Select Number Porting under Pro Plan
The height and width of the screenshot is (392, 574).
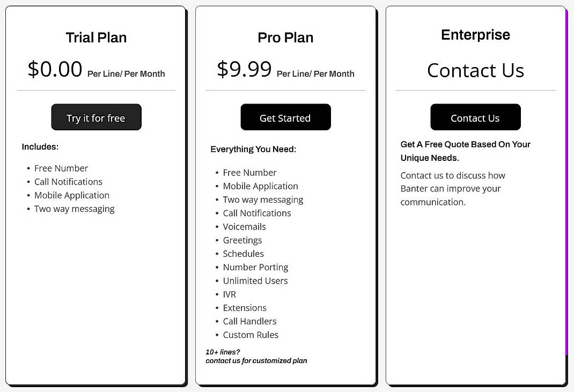pos(256,267)
